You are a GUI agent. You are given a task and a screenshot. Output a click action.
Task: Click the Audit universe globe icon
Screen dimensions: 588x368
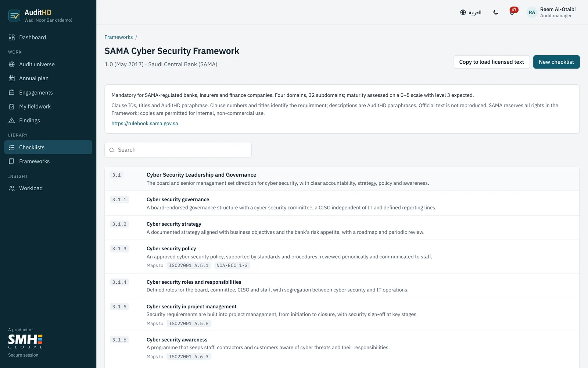tap(12, 64)
